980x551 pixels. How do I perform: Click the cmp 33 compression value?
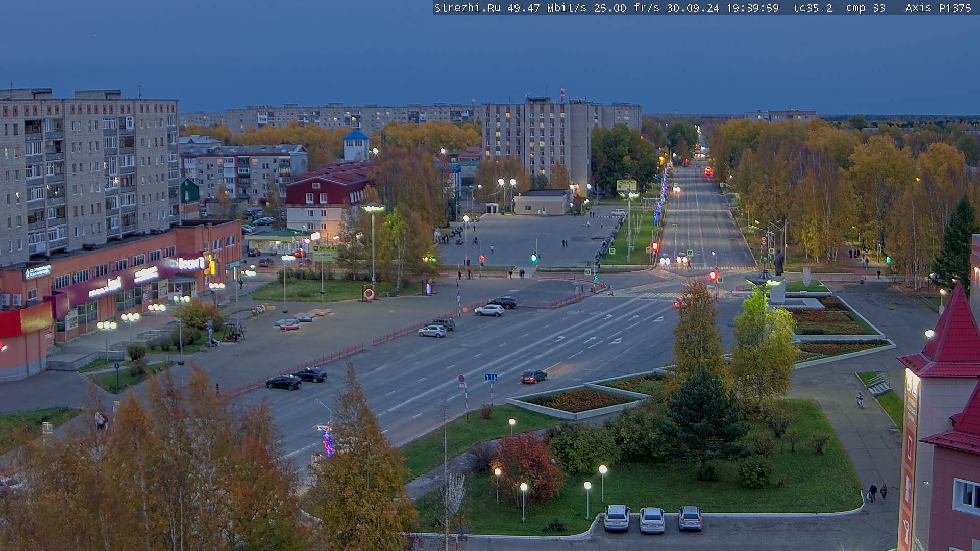pyautogui.click(x=866, y=8)
